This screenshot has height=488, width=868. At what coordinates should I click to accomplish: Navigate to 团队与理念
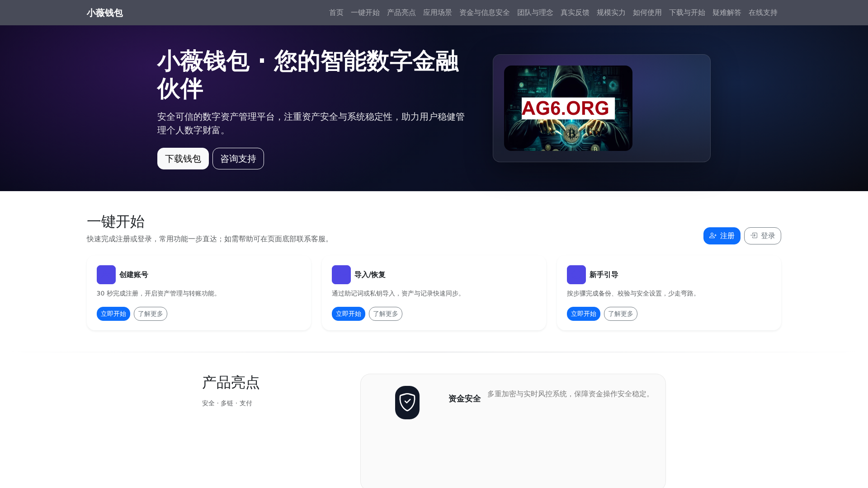tap(535, 13)
